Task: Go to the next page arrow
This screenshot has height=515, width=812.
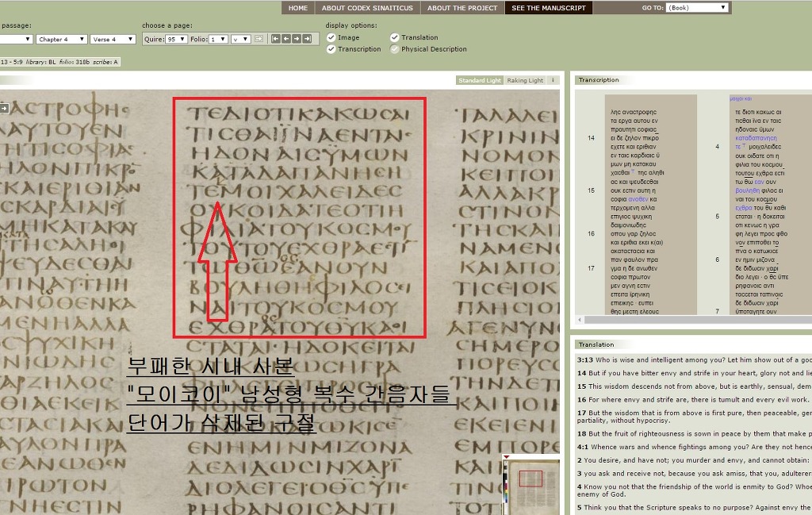Action: tap(297, 39)
